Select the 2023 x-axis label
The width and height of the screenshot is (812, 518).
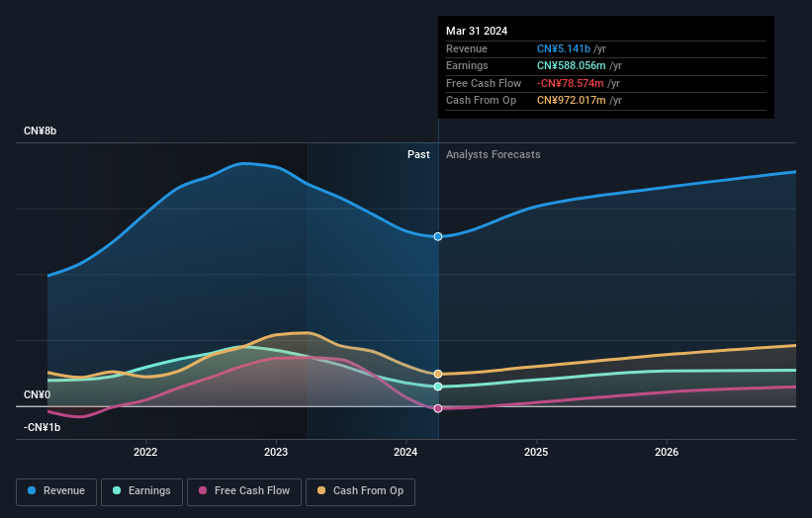(276, 452)
